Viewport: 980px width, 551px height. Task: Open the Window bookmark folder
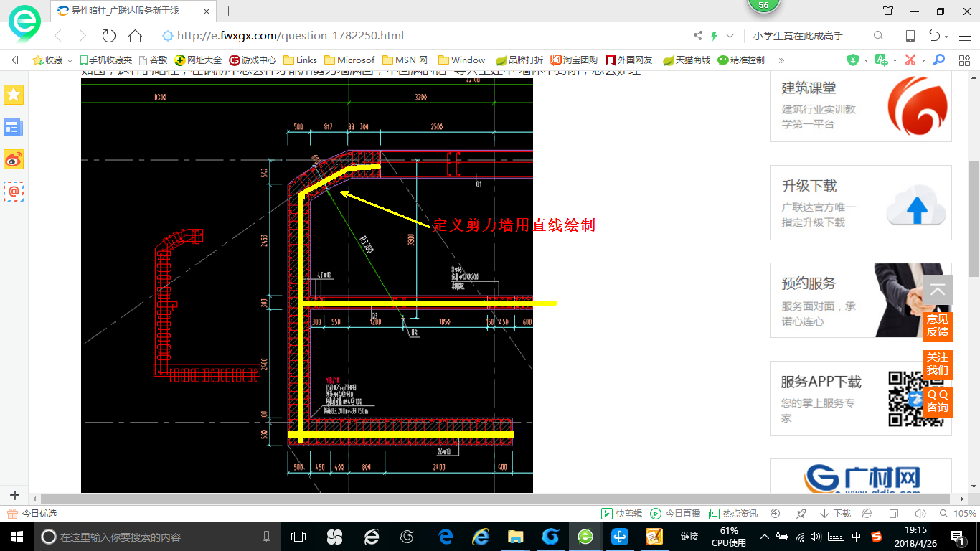[461, 60]
